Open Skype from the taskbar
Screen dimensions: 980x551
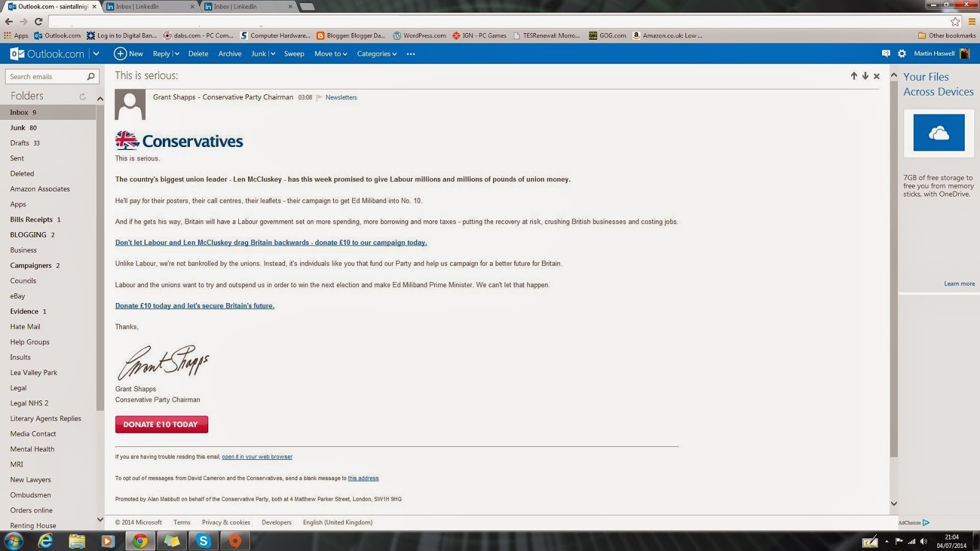point(203,541)
